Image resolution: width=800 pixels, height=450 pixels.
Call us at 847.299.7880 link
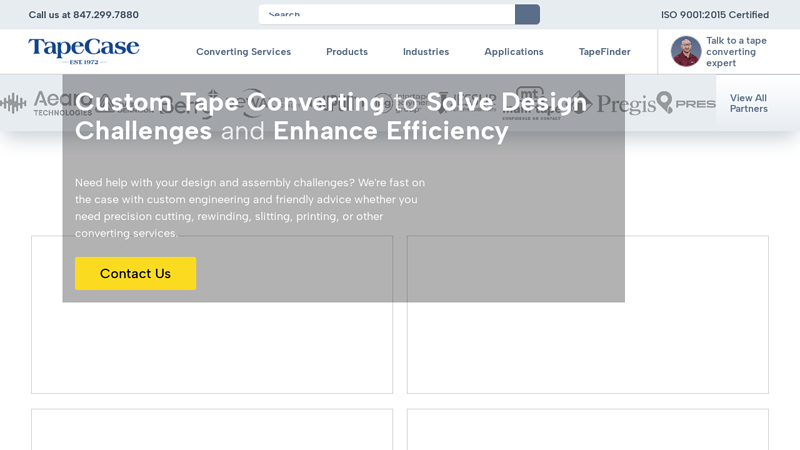[84, 15]
